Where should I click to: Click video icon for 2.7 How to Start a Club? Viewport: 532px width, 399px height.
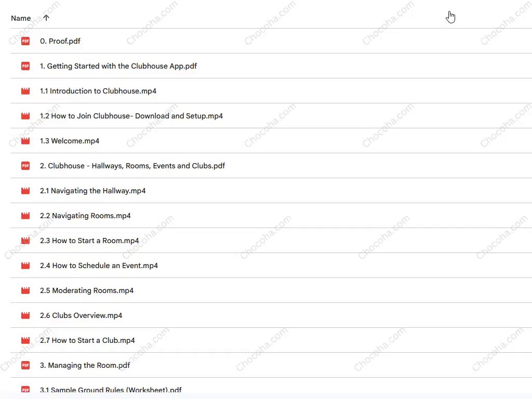pyautogui.click(x=25, y=340)
